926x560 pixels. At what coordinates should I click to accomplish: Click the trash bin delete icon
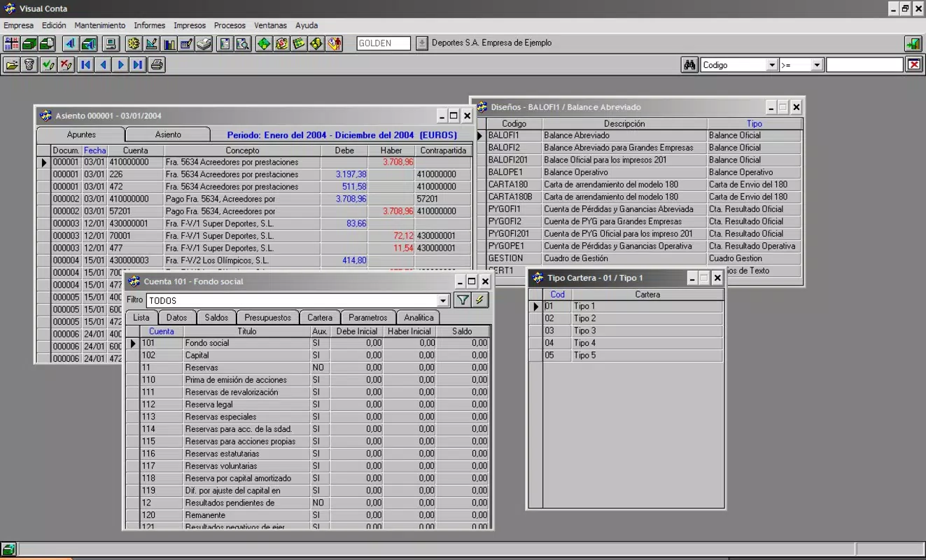point(29,65)
